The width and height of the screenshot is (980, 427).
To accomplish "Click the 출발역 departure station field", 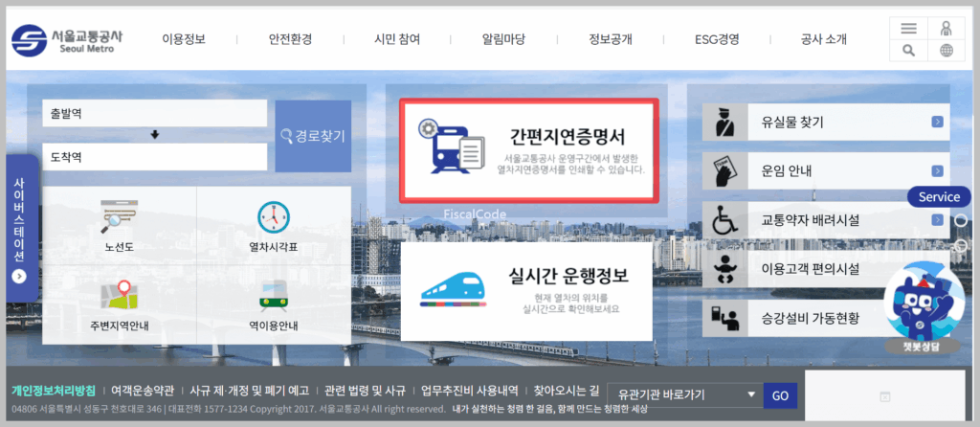I will click(x=154, y=113).
